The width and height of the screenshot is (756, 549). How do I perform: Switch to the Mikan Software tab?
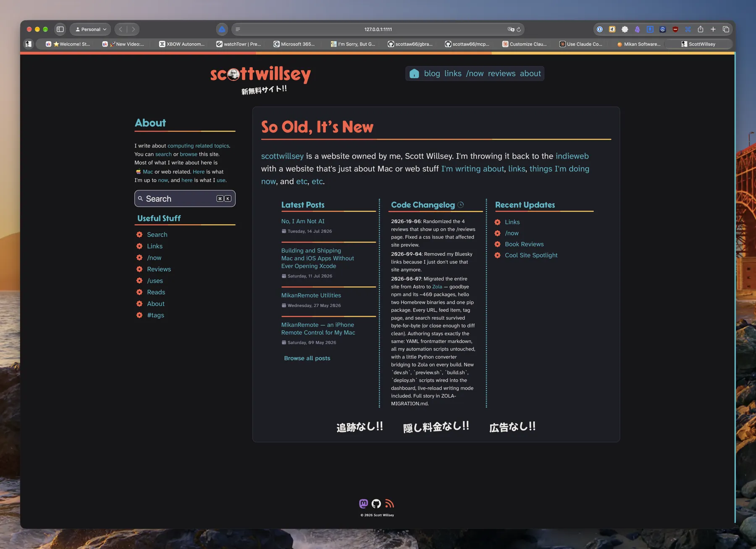click(x=638, y=44)
